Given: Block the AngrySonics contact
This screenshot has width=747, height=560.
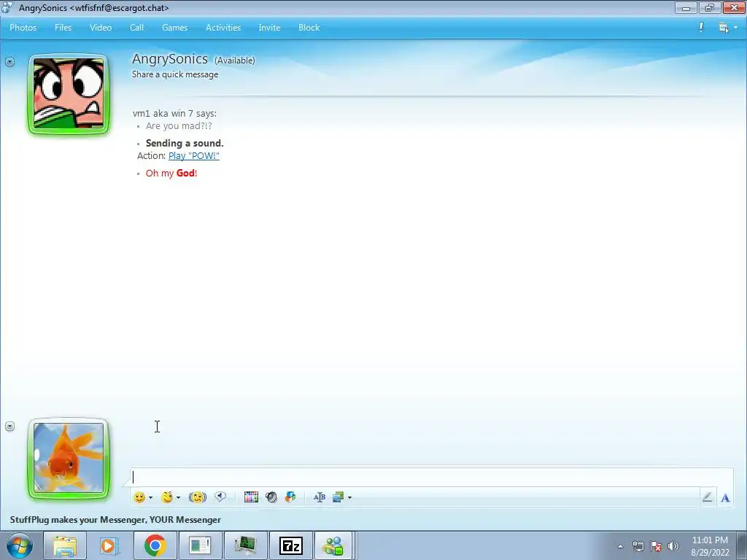Looking at the screenshot, I should [309, 28].
